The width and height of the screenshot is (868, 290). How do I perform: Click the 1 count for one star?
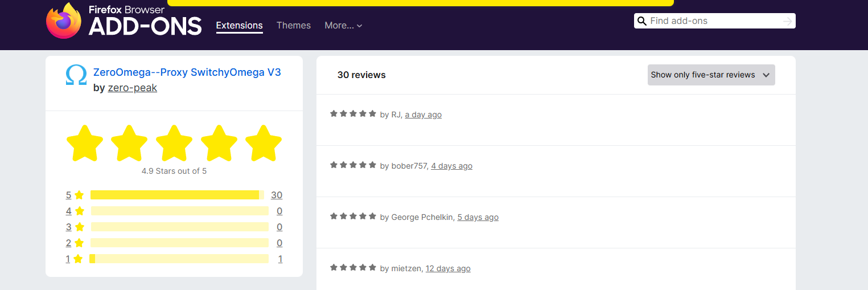pos(280,259)
